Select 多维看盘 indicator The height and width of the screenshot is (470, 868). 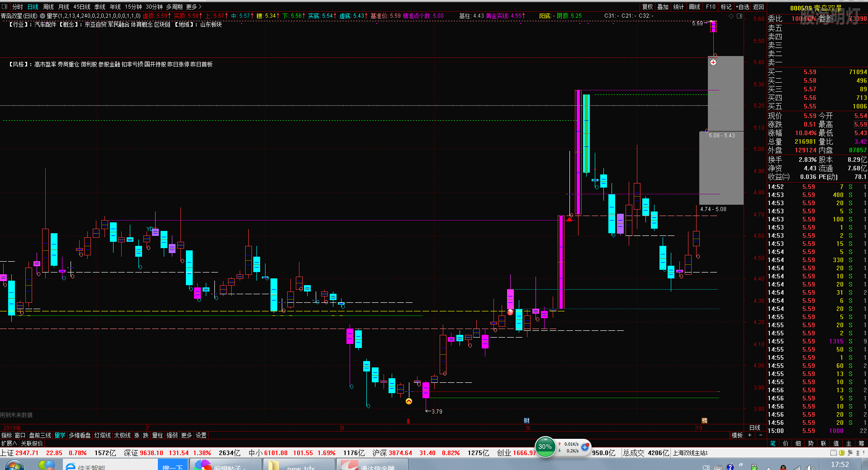pos(80,435)
